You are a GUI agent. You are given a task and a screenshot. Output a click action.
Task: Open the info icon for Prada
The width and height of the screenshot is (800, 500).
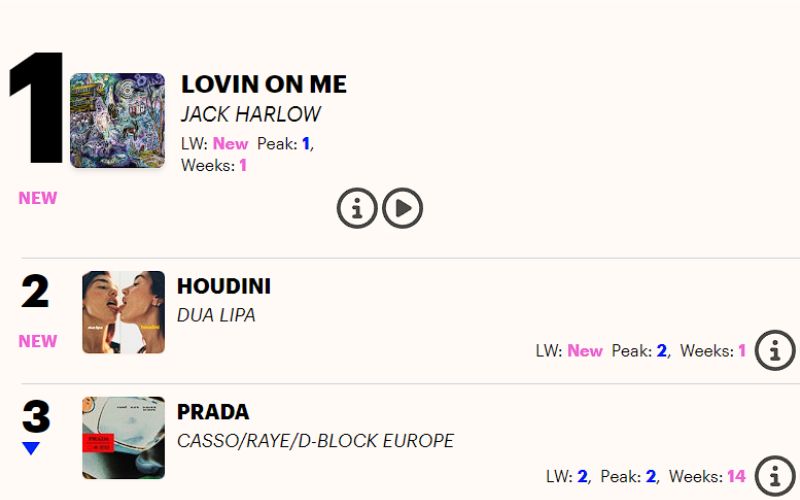click(775, 476)
